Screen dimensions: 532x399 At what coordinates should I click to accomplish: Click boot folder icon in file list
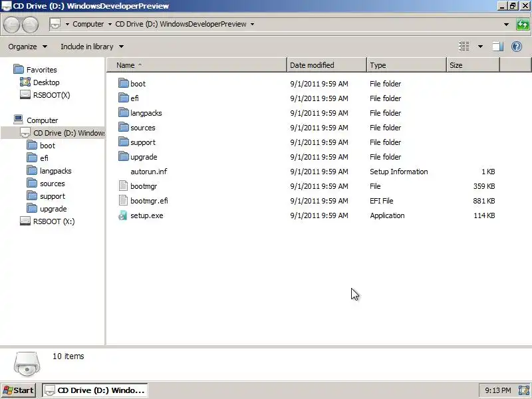click(124, 83)
